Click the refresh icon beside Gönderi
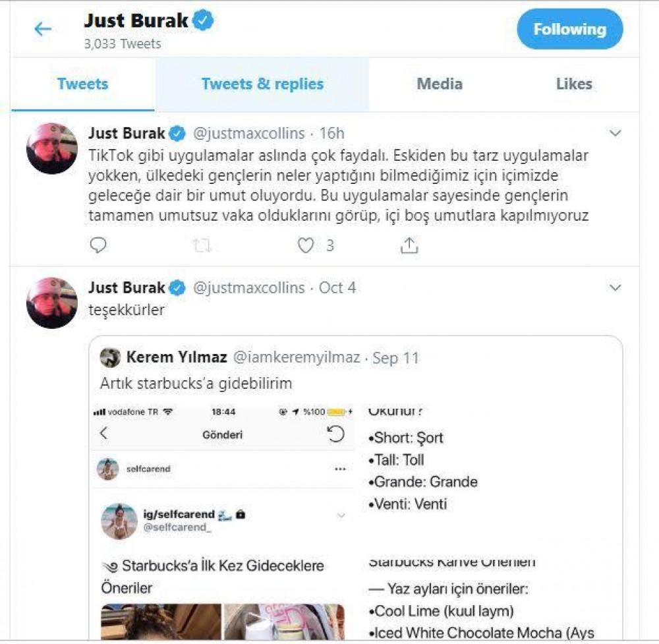 click(x=335, y=434)
